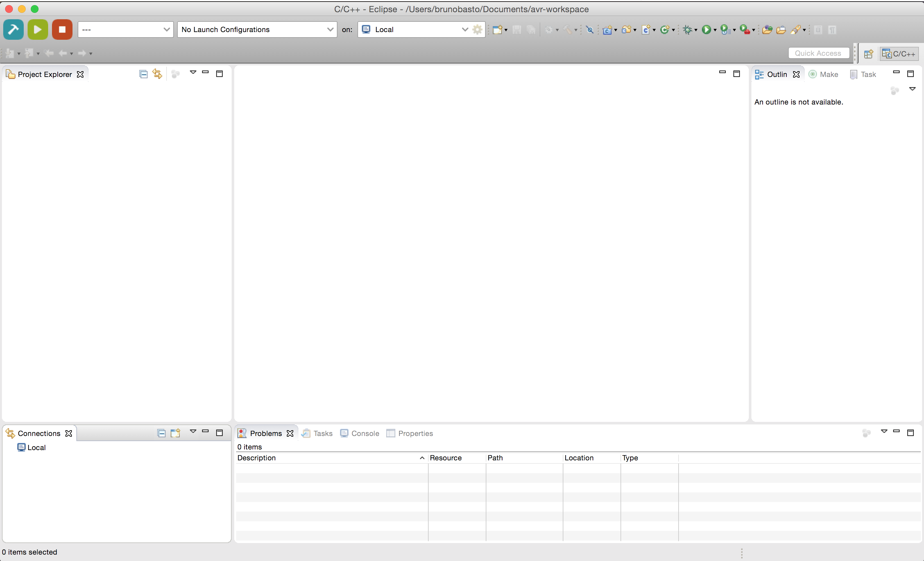Click the External Tools run icon

click(x=745, y=29)
